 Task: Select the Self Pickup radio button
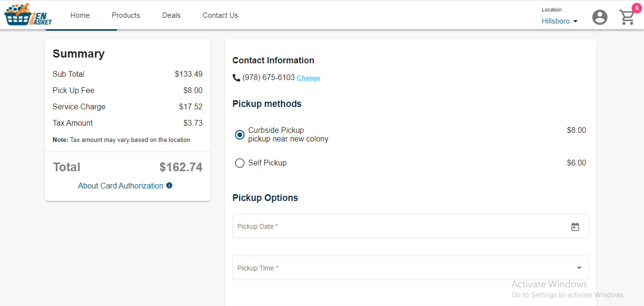240,163
